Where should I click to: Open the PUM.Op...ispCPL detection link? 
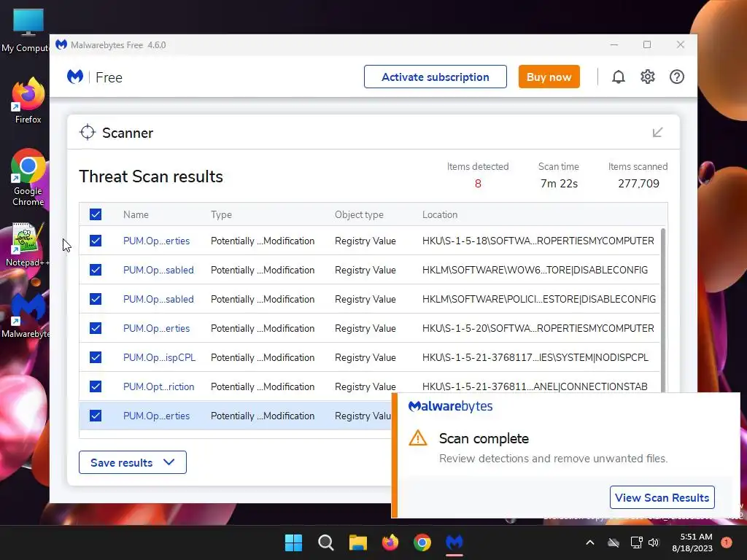point(159,357)
